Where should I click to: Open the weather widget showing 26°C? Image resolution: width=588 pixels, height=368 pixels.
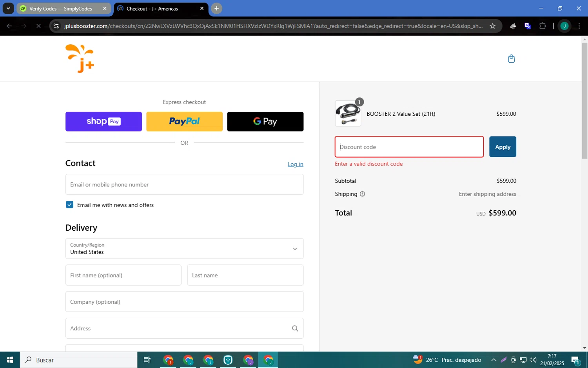tap(447, 360)
